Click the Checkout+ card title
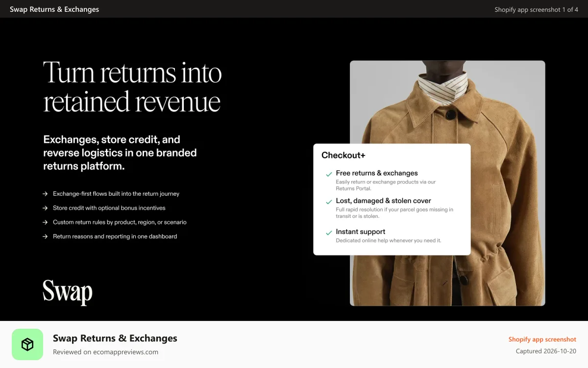The height and width of the screenshot is (368, 588). pyautogui.click(x=343, y=155)
